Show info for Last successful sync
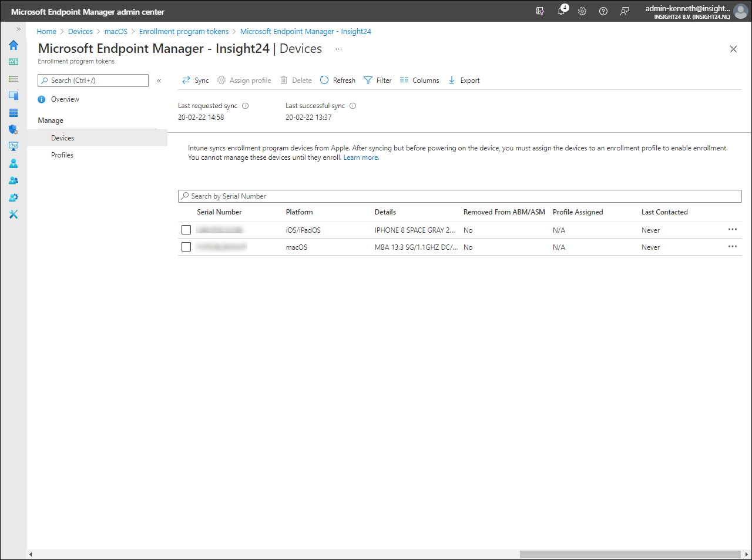Viewport: 752px width, 560px height. tap(353, 106)
